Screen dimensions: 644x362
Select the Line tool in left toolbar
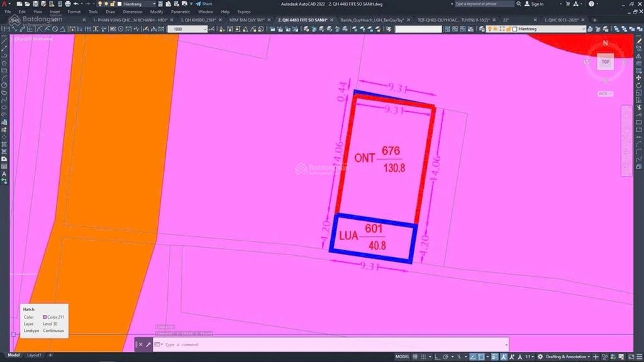4,41
